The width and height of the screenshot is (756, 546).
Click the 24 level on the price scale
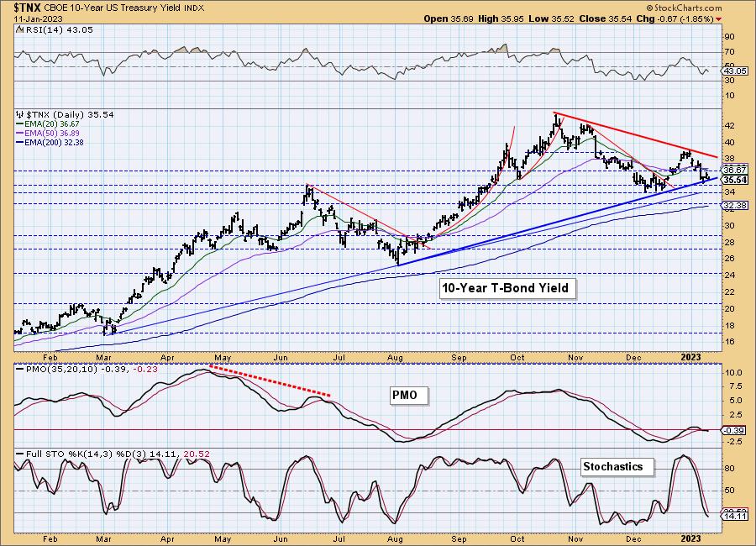729,276
